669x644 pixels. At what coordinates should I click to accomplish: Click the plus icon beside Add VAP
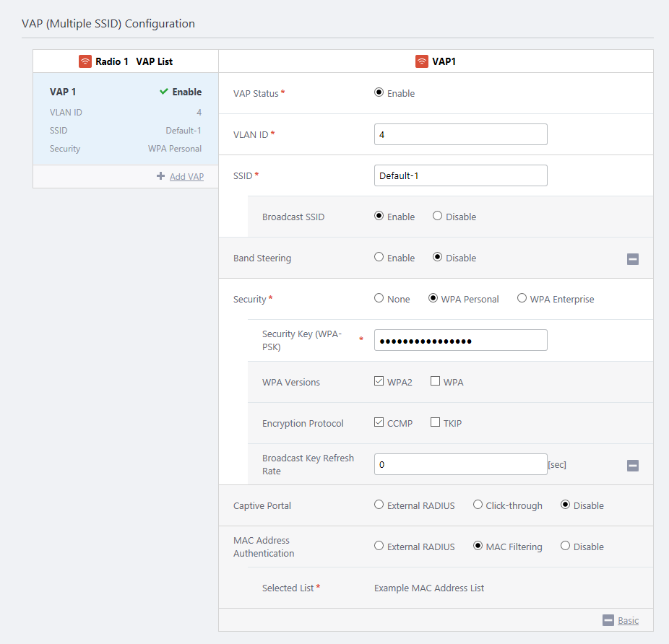click(160, 176)
